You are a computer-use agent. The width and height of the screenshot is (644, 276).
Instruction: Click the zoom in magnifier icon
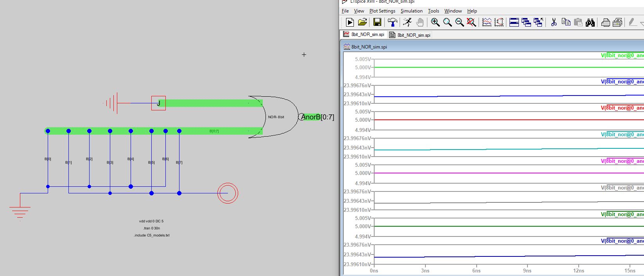click(x=435, y=22)
